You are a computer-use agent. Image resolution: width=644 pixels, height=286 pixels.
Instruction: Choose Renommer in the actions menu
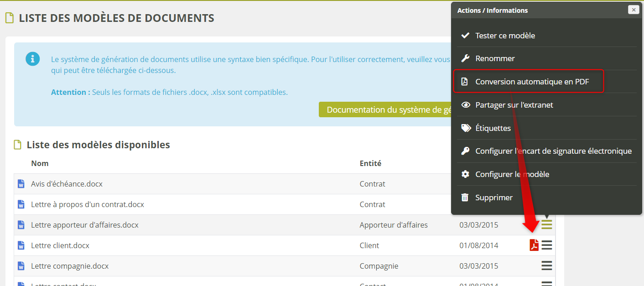pyautogui.click(x=495, y=58)
